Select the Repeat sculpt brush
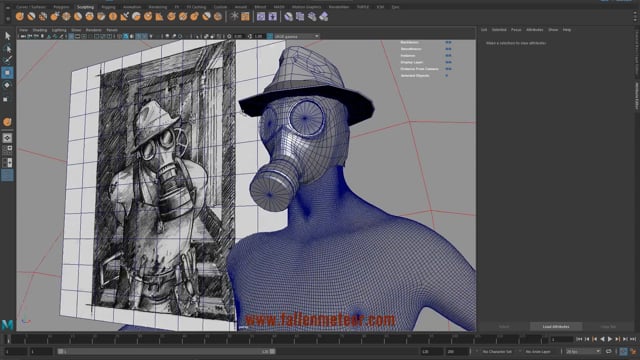Screen dimensions: 640x360 113,17
